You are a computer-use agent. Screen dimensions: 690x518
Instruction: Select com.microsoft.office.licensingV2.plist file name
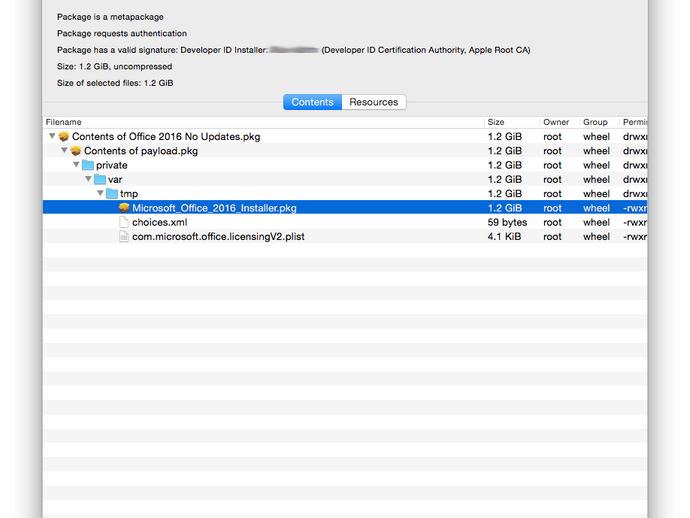pos(218,236)
